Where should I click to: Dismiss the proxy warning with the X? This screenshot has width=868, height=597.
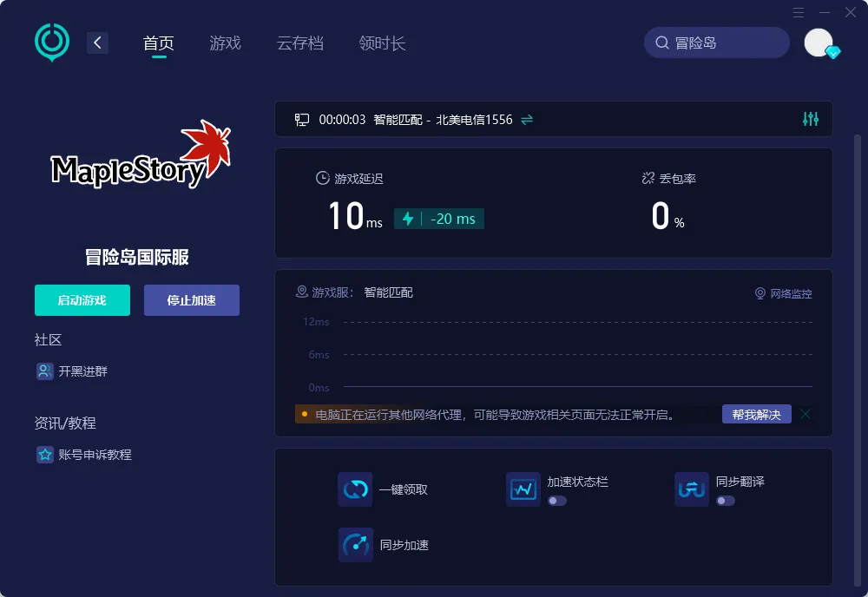[x=806, y=415]
